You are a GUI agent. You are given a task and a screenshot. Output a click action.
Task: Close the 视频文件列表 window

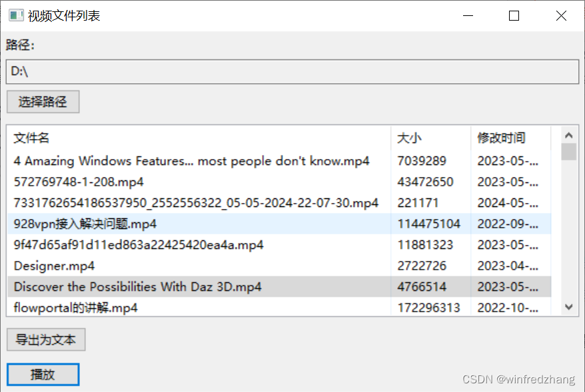(x=561, y=16)
